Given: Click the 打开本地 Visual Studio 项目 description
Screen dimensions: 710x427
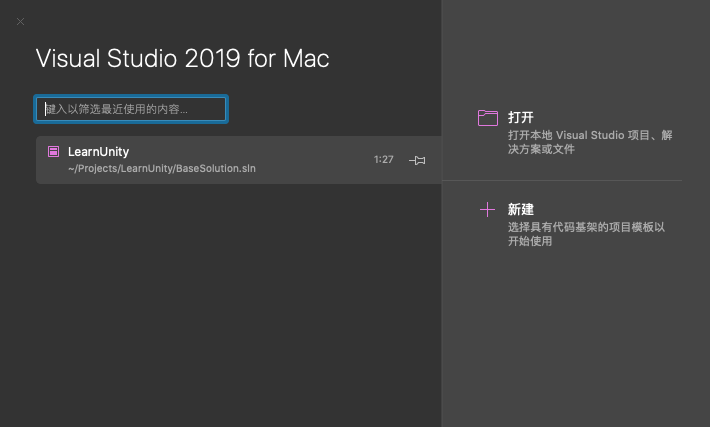Looking at the screenshot, I should (590, 142).
